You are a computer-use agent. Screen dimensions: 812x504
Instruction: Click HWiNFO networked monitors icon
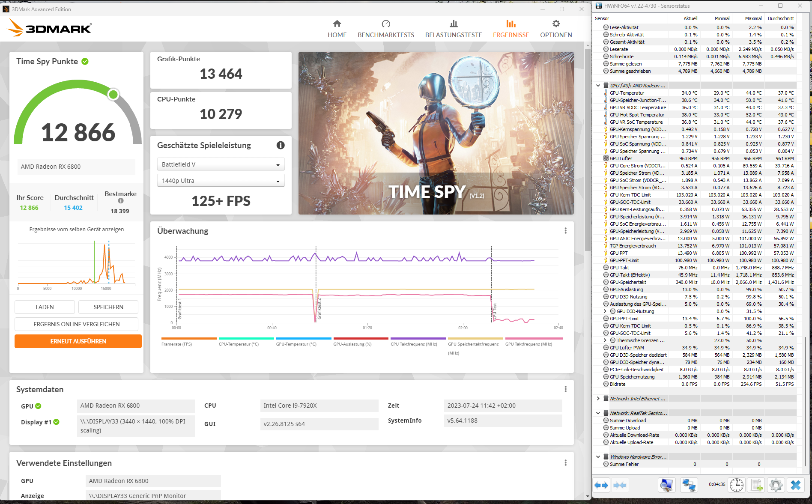tap(689, 485)
